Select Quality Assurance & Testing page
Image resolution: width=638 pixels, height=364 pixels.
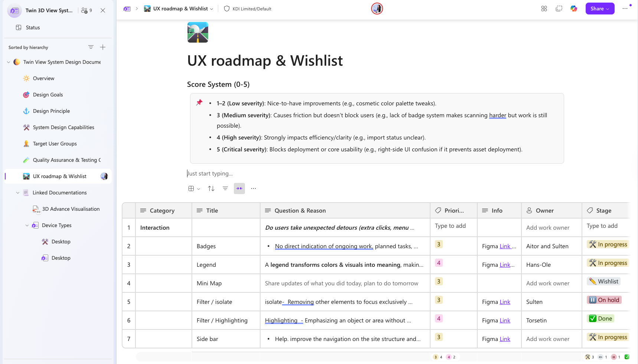coord(66,160)
